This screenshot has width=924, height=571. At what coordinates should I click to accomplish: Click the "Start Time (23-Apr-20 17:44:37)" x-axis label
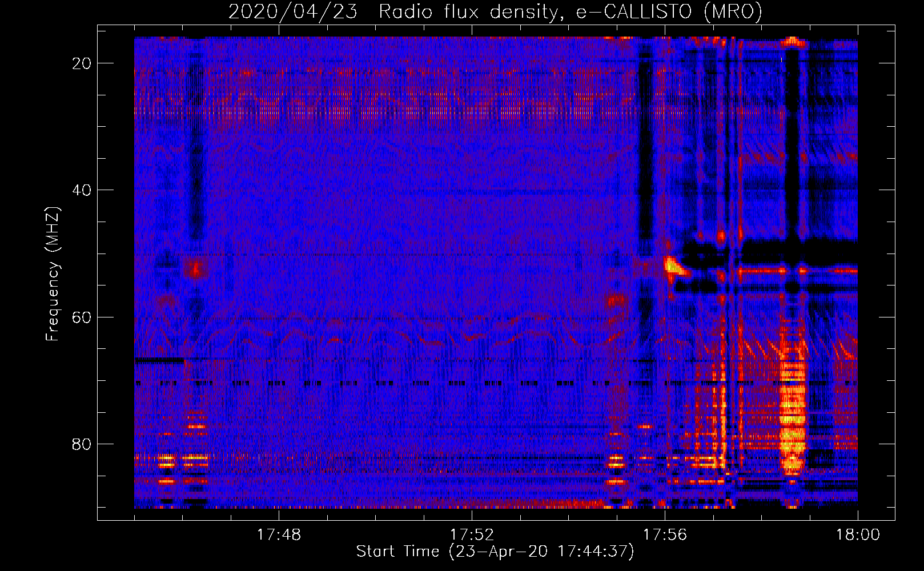click(x=495, y=552)
